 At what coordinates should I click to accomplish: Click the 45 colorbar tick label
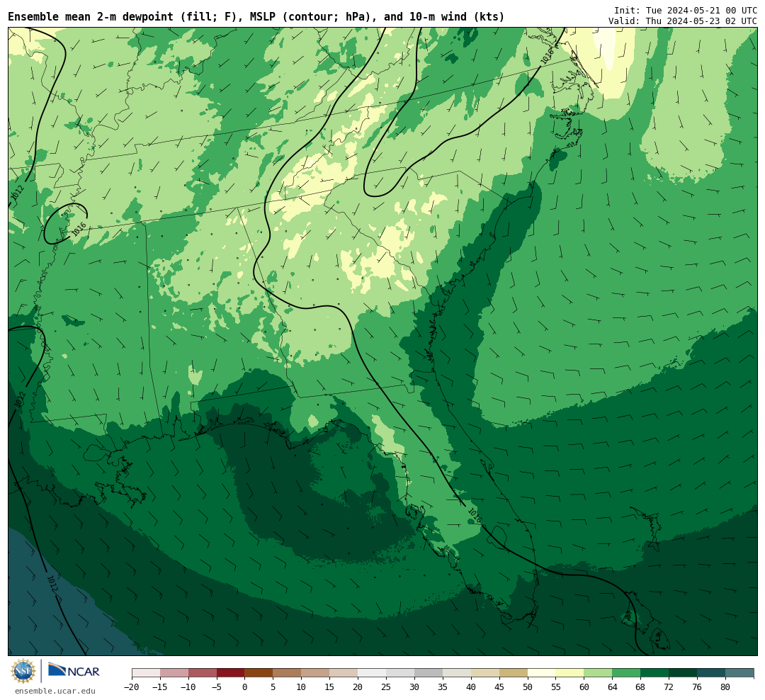pyautogui.click(x=499, y=687)
